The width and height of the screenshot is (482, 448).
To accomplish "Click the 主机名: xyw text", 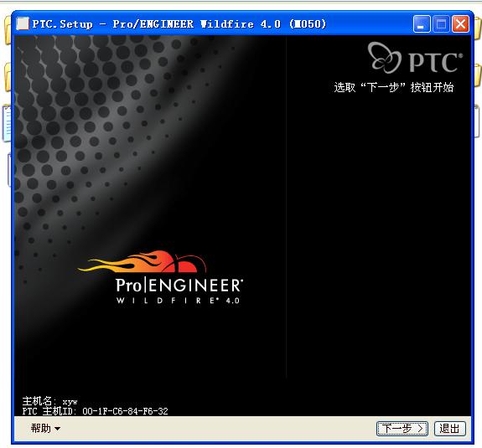I will click(x=49, y=401).
